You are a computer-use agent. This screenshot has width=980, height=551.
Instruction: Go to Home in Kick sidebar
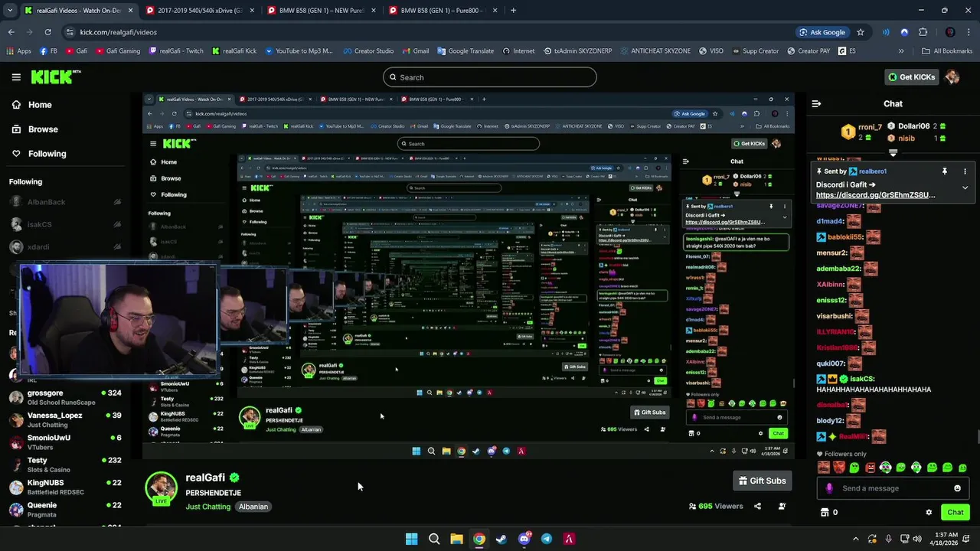(31, 105)
